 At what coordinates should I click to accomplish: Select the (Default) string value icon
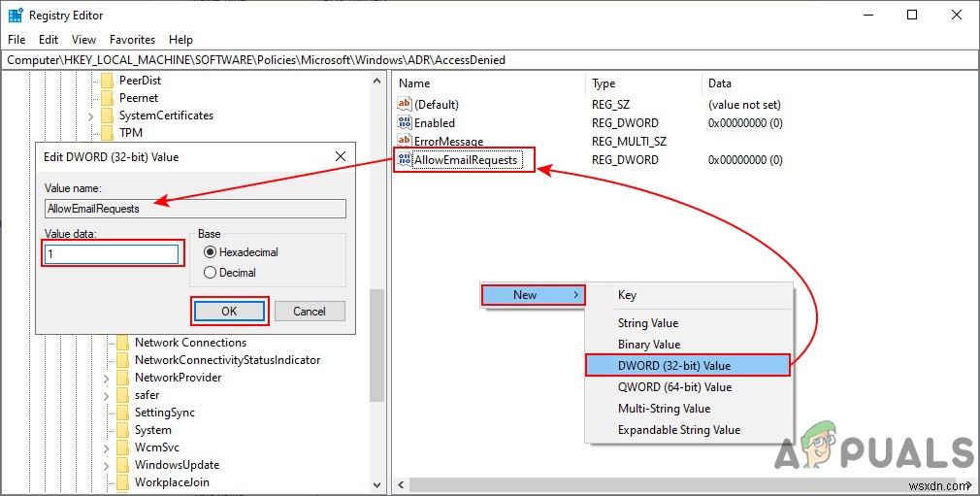(x=405, y=105)
